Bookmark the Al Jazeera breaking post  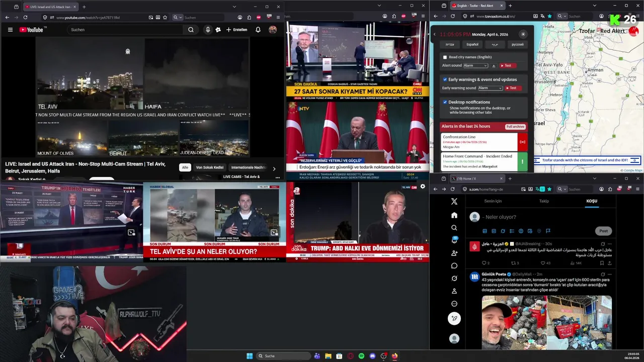click(602, 263)
